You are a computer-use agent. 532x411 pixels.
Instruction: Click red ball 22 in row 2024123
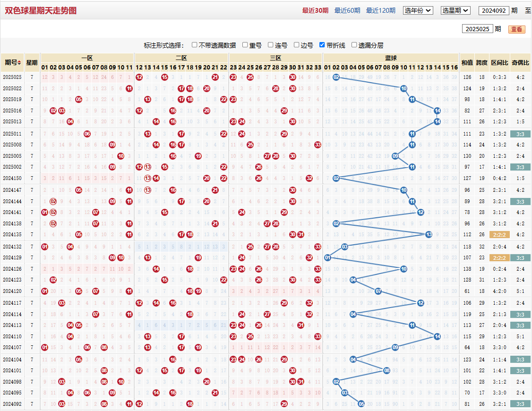click(223, 280)
